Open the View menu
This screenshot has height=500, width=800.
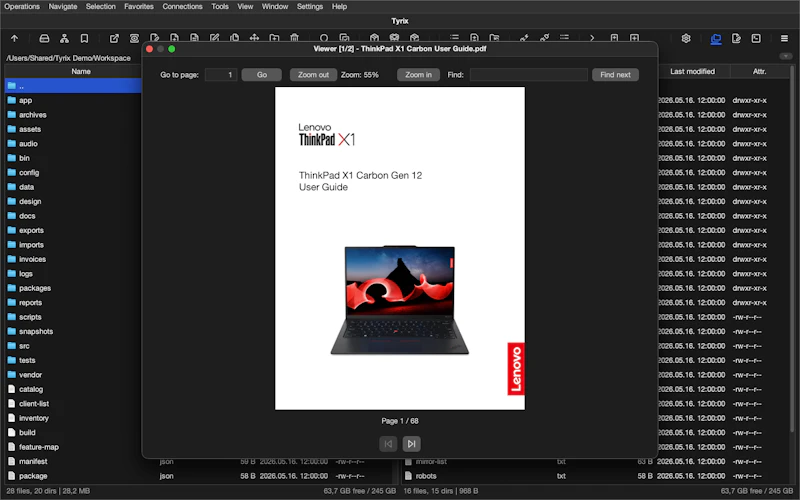(x=245, y=7)
